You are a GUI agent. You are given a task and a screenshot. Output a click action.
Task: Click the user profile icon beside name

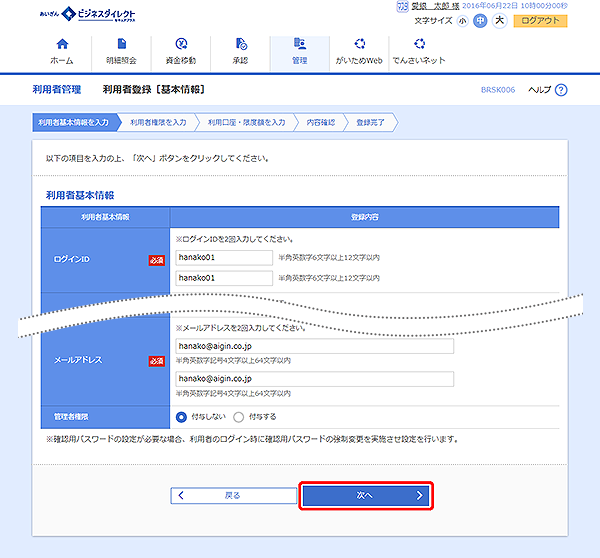pyautogui.click(x=402, y=6)
